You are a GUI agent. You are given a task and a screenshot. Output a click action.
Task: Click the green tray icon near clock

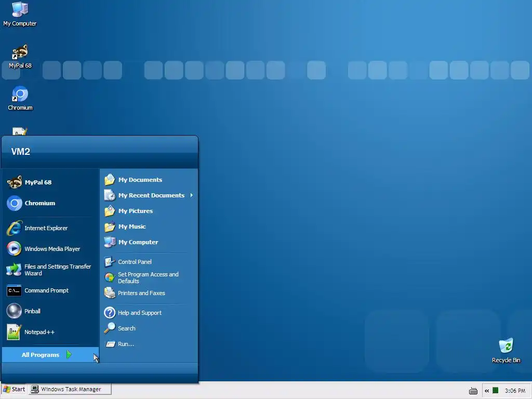[x=495, y=391]
